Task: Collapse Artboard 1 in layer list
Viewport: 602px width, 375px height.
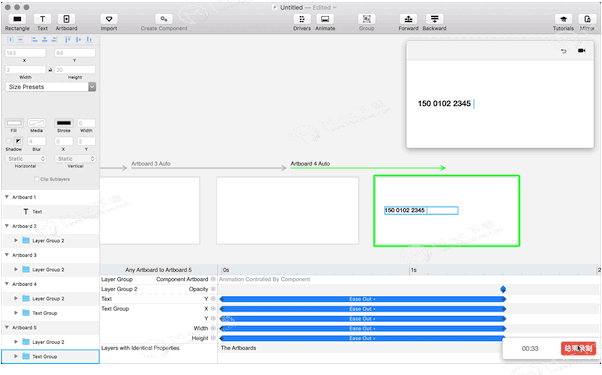Action: (7, 197)
